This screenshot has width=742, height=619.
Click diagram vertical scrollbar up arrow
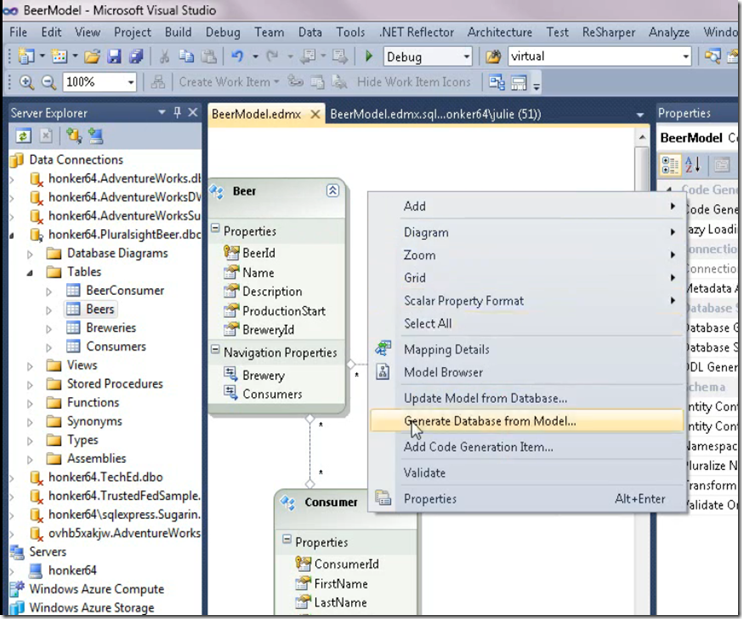(642, 138)
